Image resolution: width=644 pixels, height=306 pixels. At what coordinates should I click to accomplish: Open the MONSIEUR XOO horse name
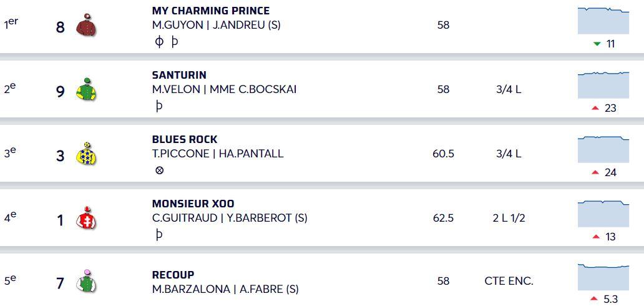[x=193, y=204]
